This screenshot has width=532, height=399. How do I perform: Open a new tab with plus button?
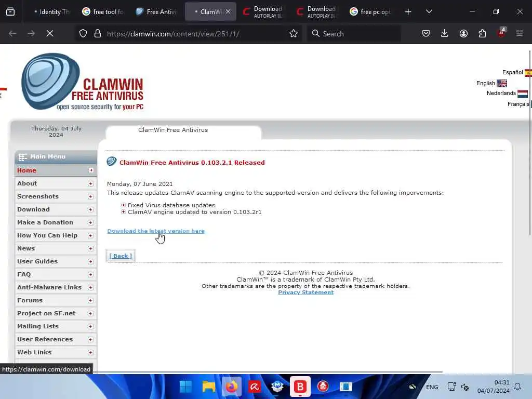click(x=408, y=12)
